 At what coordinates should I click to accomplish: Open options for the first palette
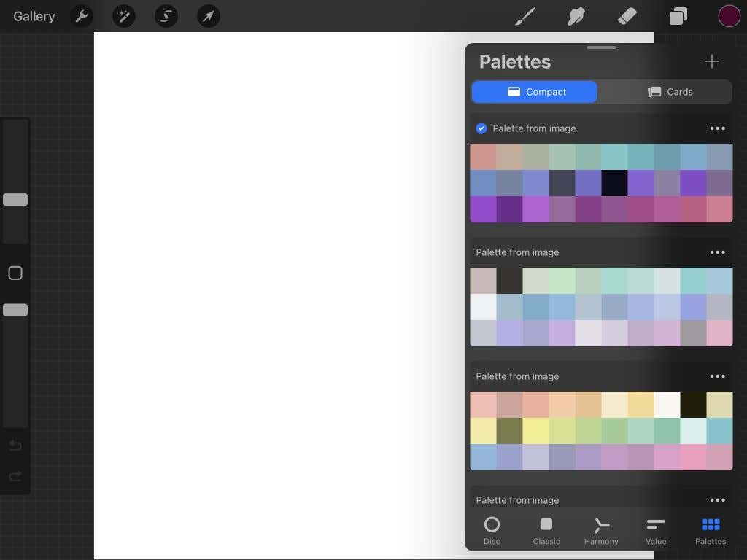coord(718,128)
